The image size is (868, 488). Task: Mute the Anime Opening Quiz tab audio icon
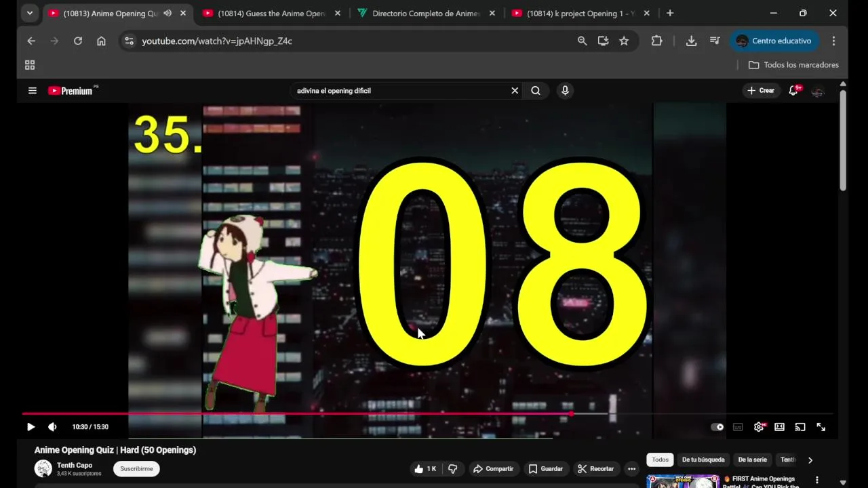pyautogui.click(x=167, y=13)
